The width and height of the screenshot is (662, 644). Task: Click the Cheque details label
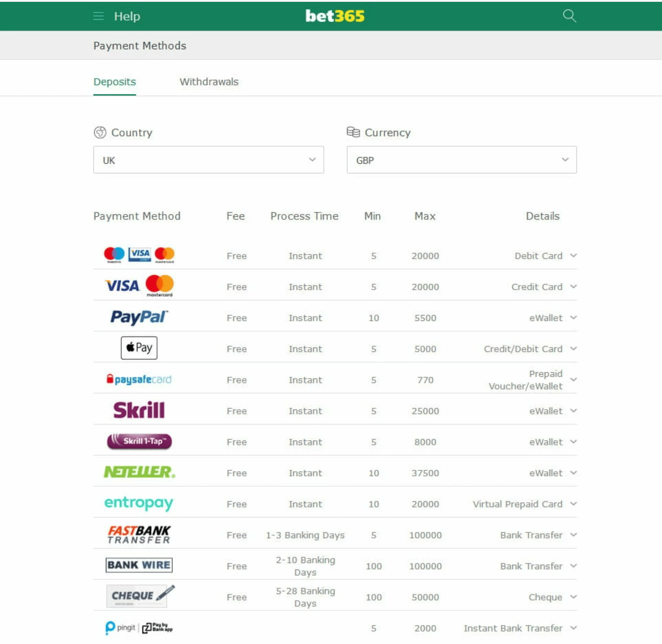(545, 597)
